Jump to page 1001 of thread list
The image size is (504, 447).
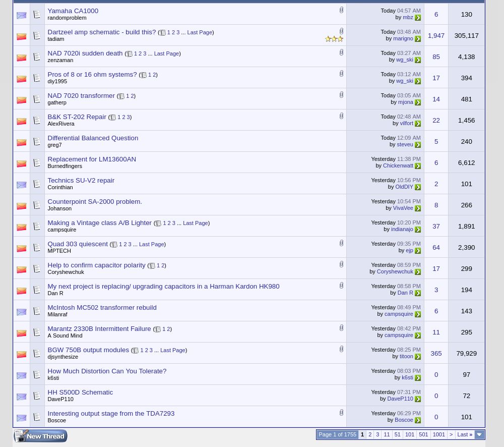(439, 434)
